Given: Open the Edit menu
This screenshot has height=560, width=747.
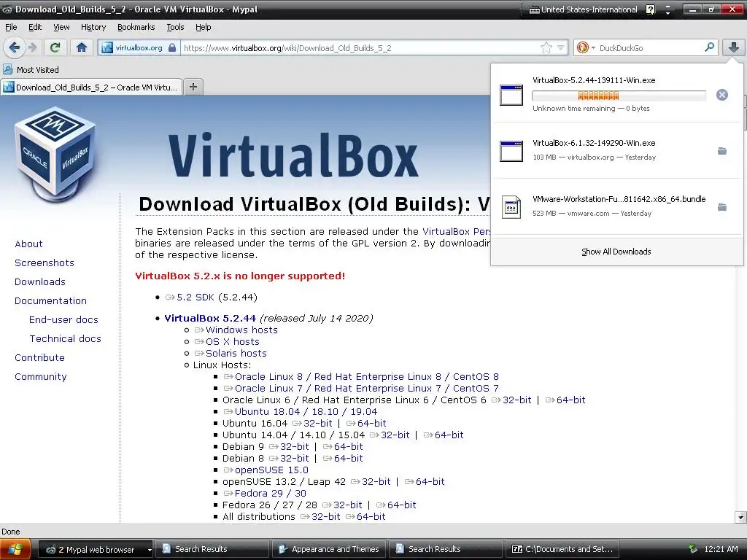Looking at the screenshot, I should click(35, 27).
